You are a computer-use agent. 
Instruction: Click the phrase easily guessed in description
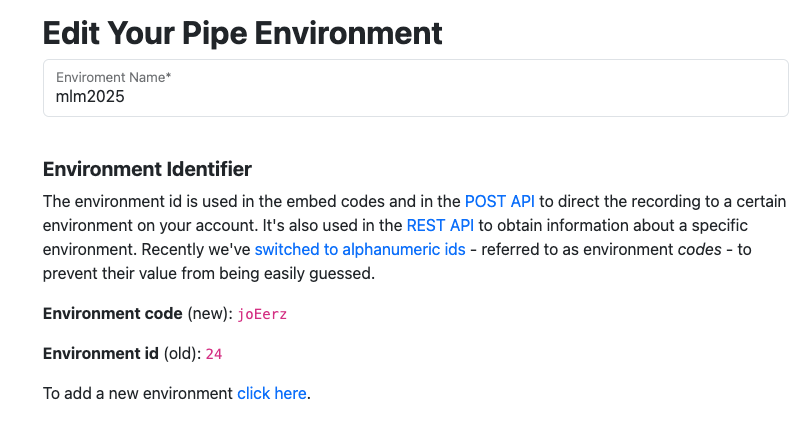pyautogui.click(x=323, y=273)
